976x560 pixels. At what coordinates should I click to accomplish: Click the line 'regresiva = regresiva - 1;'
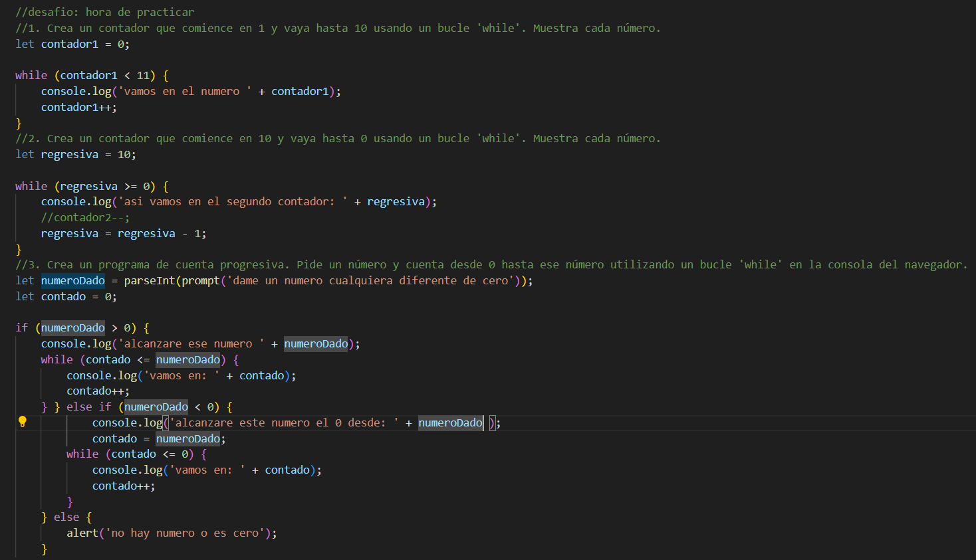pos(124,233)
